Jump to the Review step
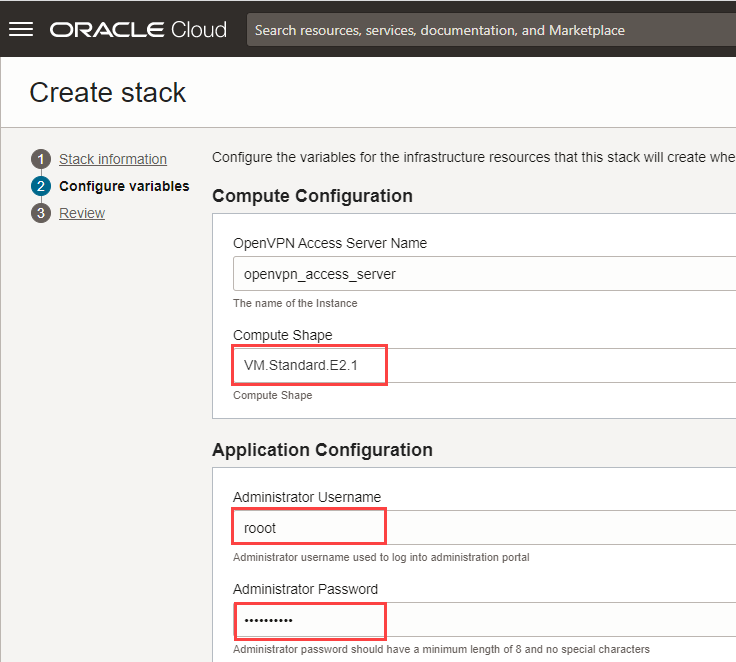 (x=82, y=213)
